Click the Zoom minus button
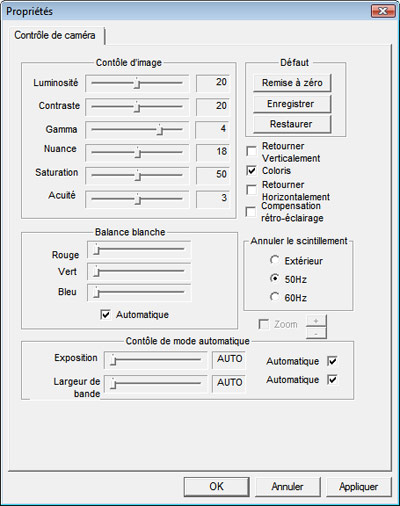This screenshot has height=506, width=400. click(316, 333)
